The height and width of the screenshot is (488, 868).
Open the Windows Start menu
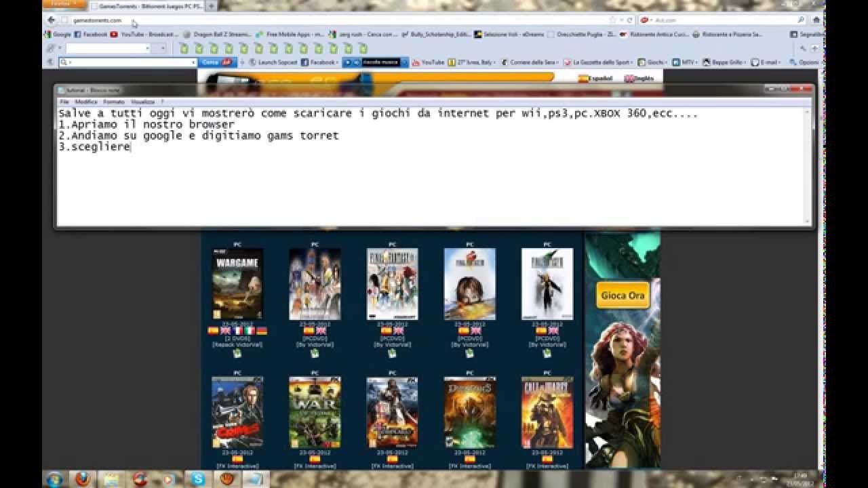55,479
